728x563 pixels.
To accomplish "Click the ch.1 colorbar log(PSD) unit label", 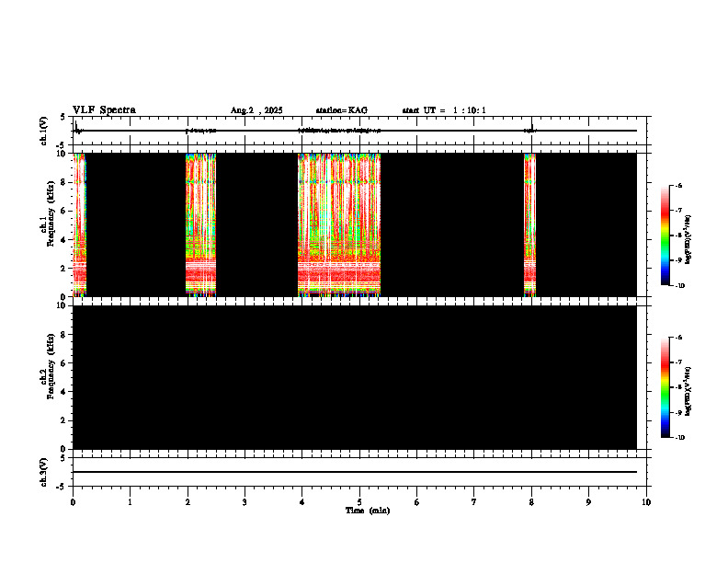I will [688, 240].
